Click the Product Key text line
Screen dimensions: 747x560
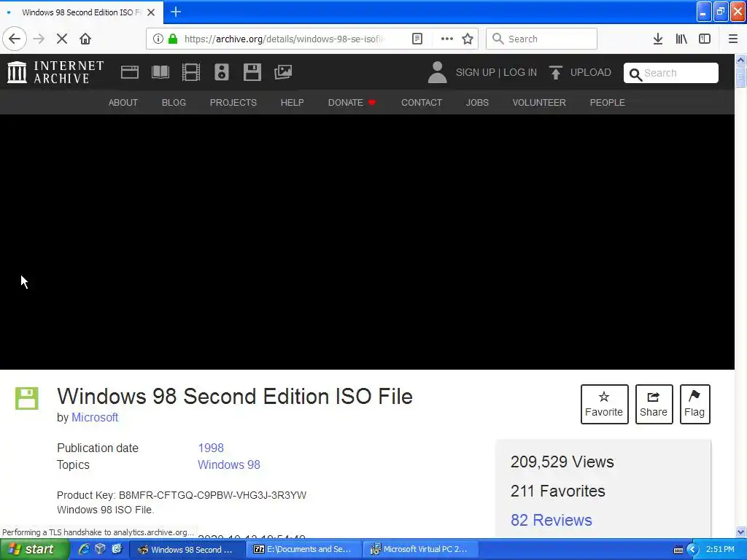coord(182,495)
